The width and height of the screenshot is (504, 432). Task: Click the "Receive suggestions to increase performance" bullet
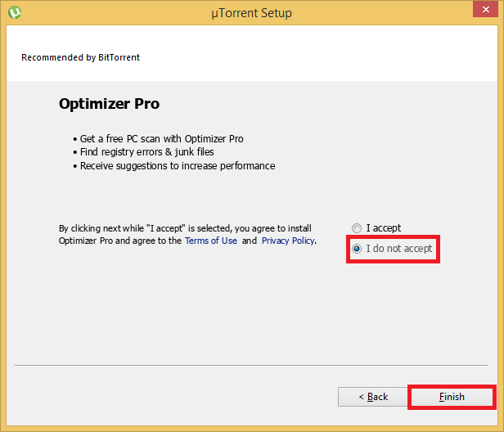177,165
